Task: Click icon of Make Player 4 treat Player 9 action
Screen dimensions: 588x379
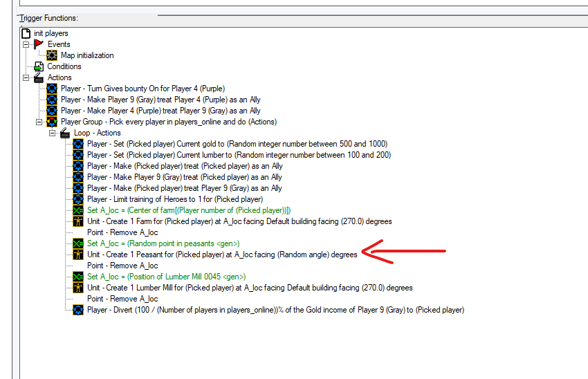Action: (52, 111)
